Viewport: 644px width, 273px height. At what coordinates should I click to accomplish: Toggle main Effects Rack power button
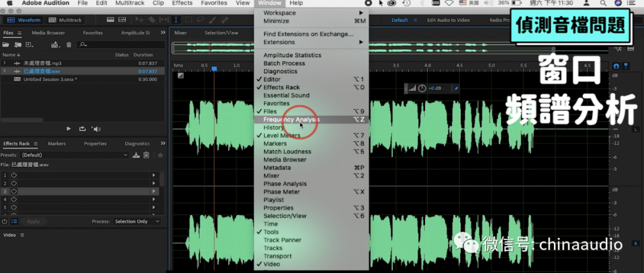[5, 221]
